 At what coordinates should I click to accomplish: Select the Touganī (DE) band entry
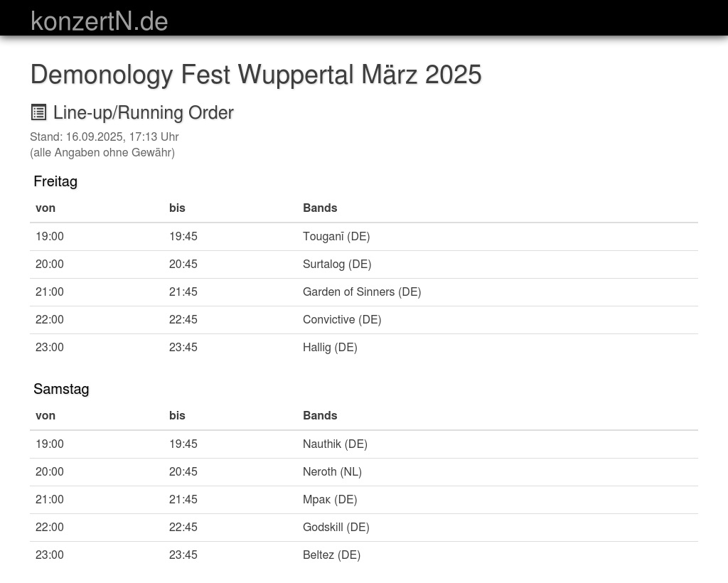pos(336,237)
